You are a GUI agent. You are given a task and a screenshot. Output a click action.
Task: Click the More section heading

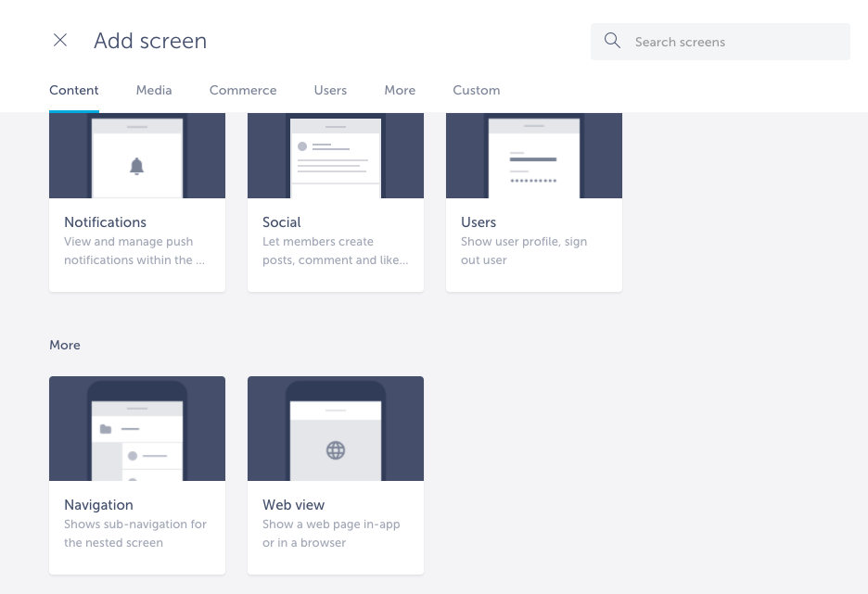tap(65, 345)
